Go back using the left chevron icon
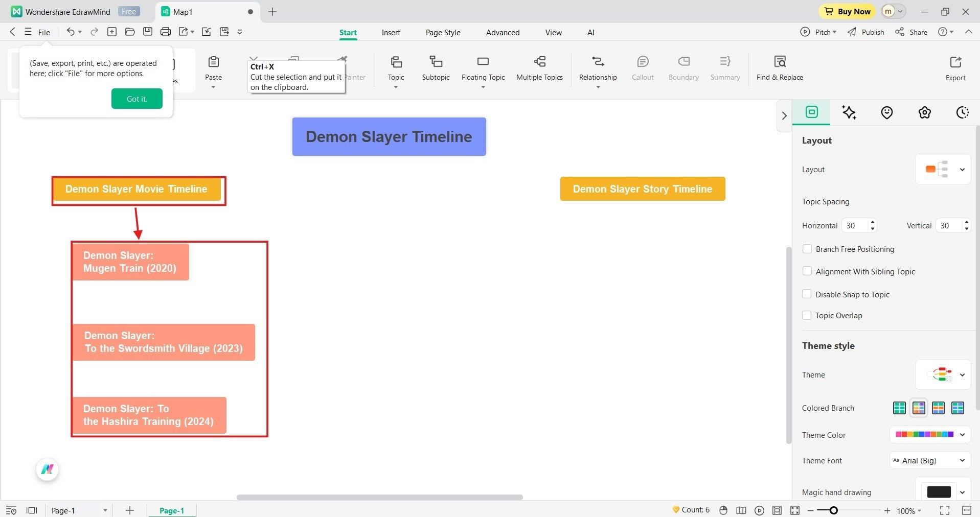 (12, 32)
